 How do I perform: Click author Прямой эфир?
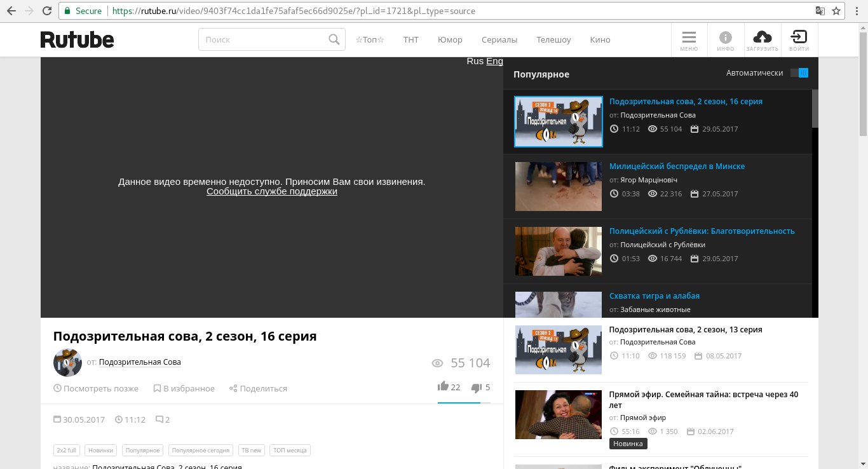pyautogui.click(x=643, y=418)
